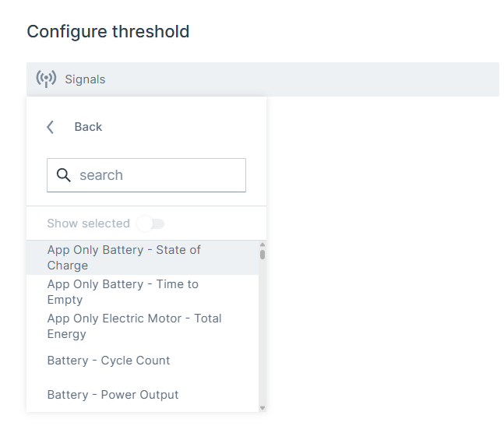Click the search placeholder text
The image size is (504, 440).
click(101, 175)
